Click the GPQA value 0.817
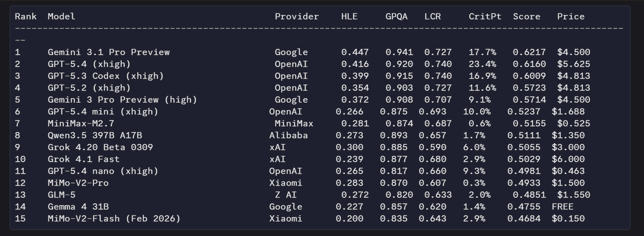 [x=394, y=171]
